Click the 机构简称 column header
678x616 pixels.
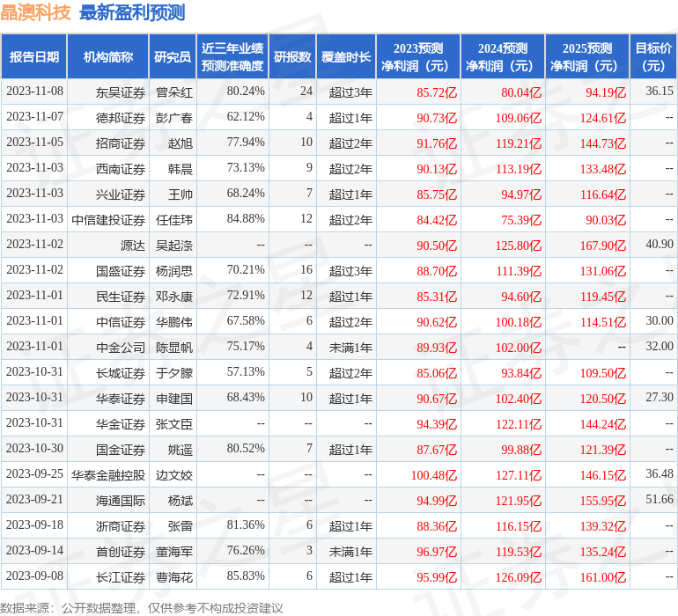click(108, 56)
